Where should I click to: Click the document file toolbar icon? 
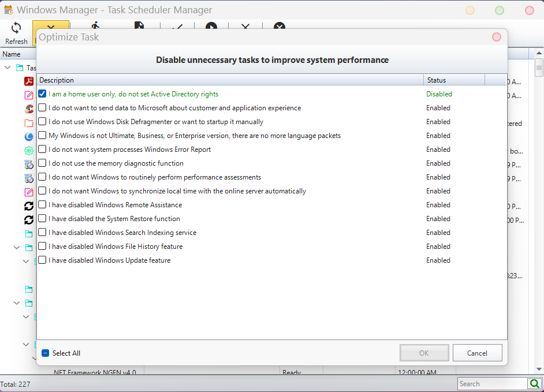coord(139,25)
